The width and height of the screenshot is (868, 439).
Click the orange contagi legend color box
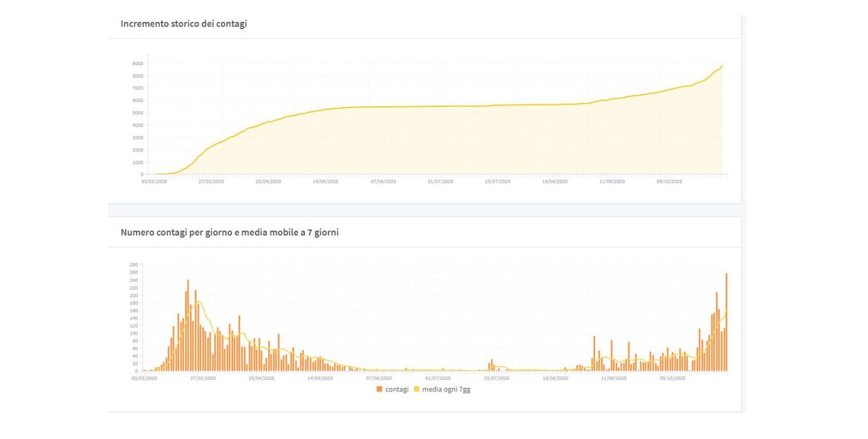click(x=380, y=389)
